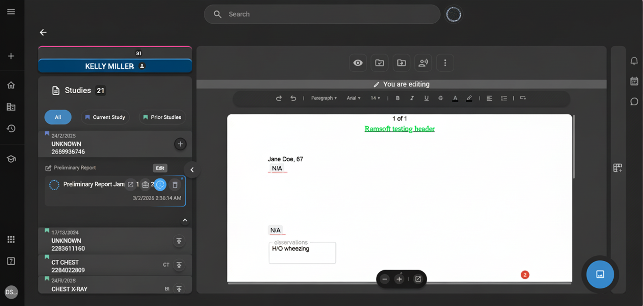
Task: Switch to the Prior Studies tab
Action: (x=162, y=117)
